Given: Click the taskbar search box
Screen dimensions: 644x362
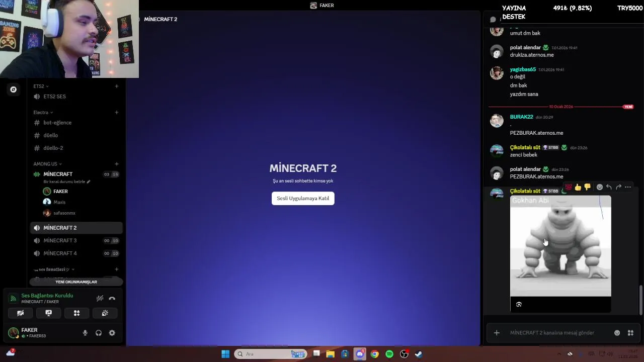Looking at the screenshot, I should coord(271,354).
